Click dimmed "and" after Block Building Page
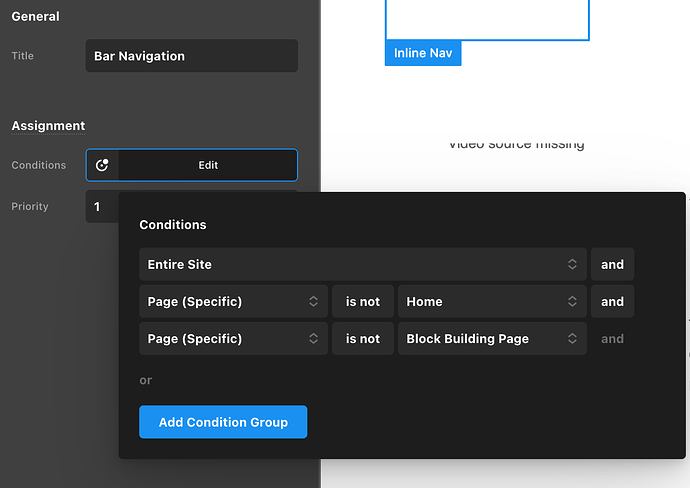Image resolution: width=690 pixels, height=488 pixels. [x=612, y=339]
